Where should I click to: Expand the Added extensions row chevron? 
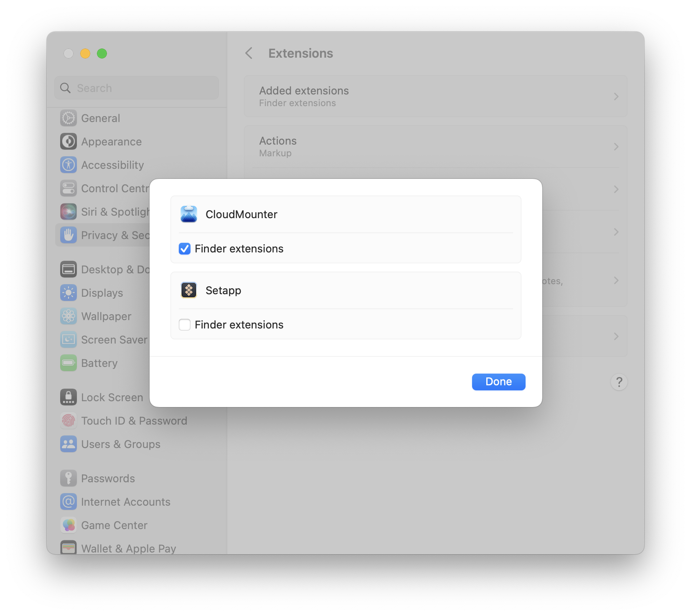(616, 96)
